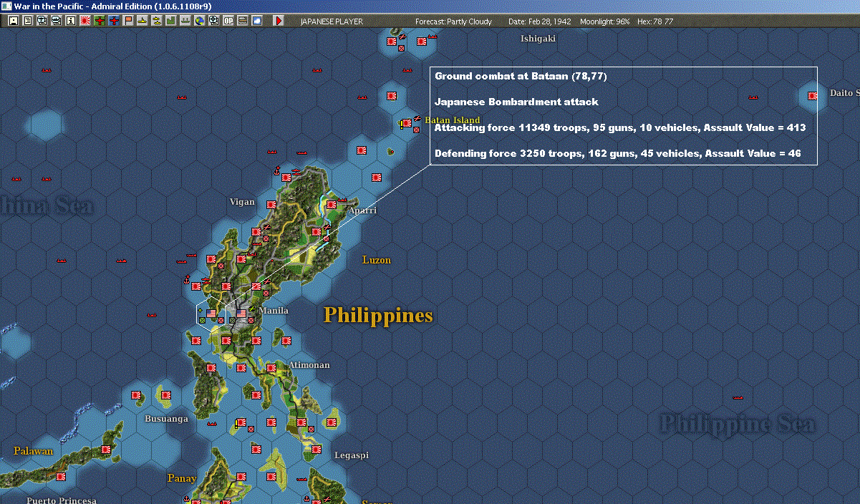
Task: Click the Manila city label
Action: click(x=274, y=311)
